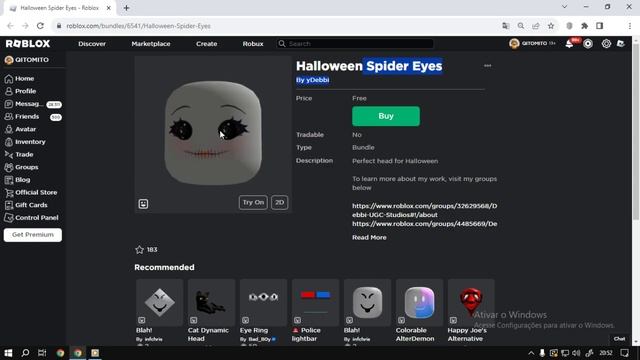Open the Marketplace tab
Image resolution: width=640 pixels, height=360 pixels.
(x=151, y=44)
